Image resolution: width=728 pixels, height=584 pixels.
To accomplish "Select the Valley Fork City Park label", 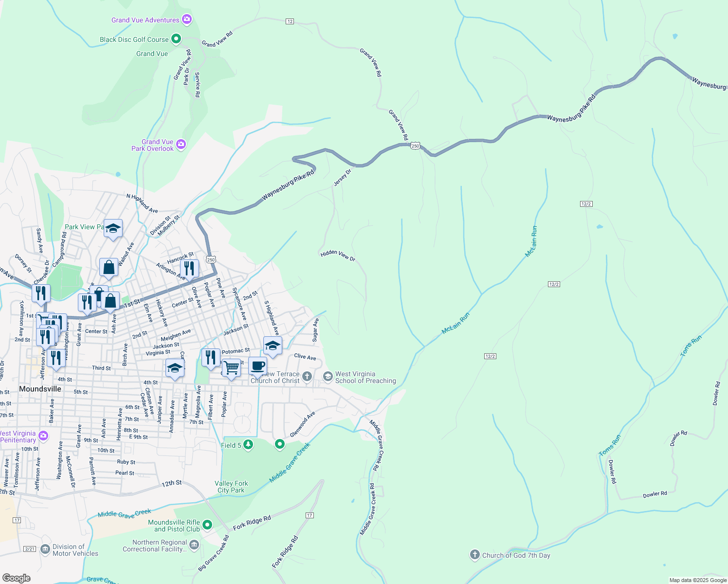I will (232, 487).
